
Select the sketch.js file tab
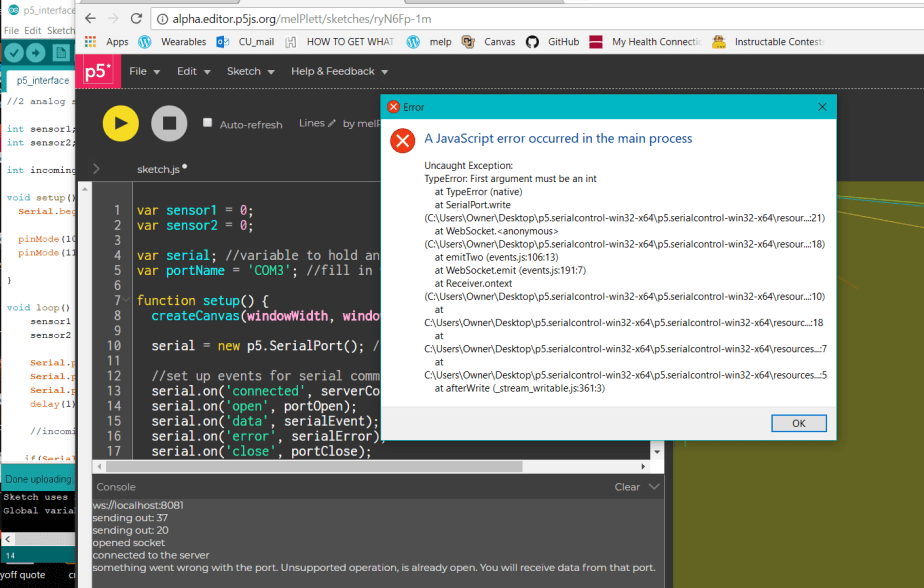pos(159,170)
